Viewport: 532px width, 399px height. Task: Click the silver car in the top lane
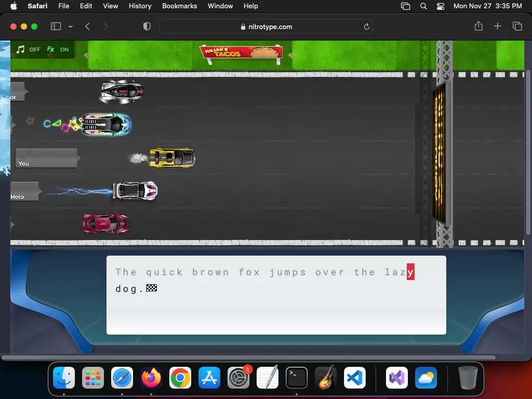coord(122,91)
